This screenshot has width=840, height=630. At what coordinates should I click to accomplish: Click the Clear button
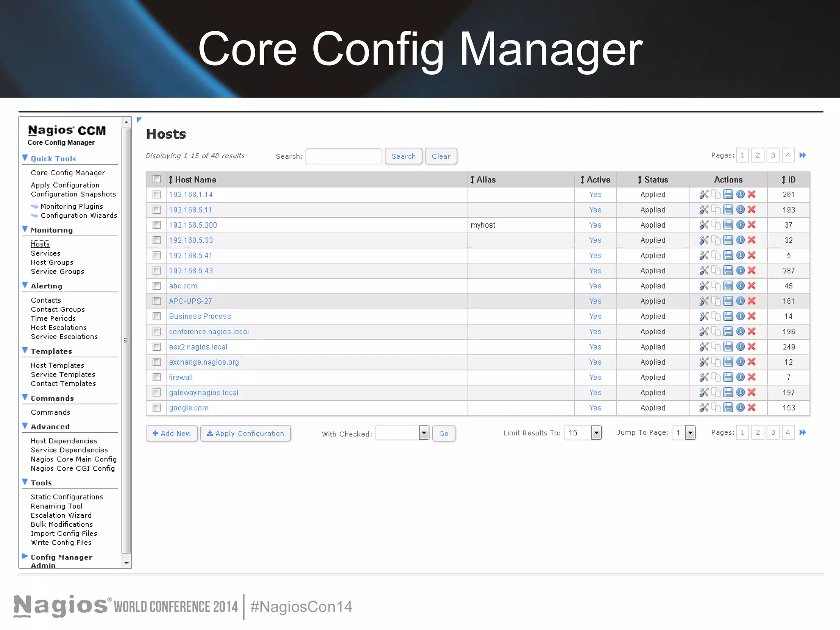point(441,156)
